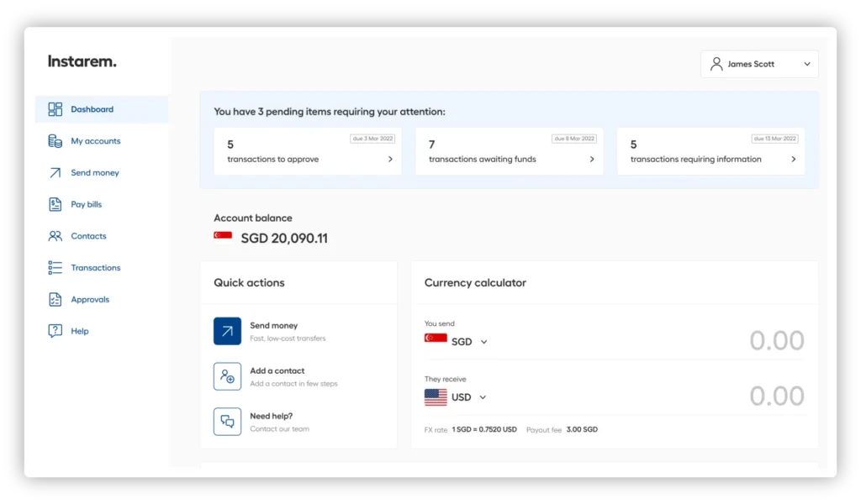Click the Dashboard grid icon in sidebar

[x=55, y=109]
